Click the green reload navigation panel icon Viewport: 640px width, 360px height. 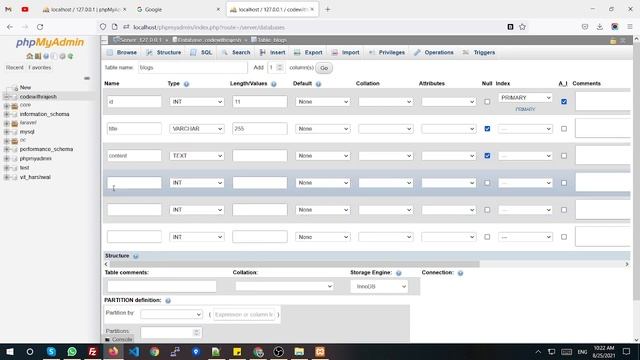(x=70, y=56)
